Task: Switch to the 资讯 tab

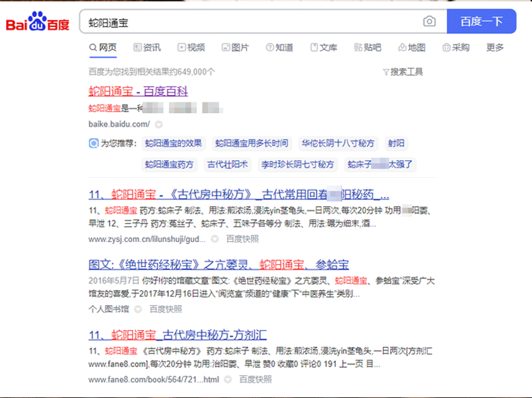Action: (x=147, y=48)
